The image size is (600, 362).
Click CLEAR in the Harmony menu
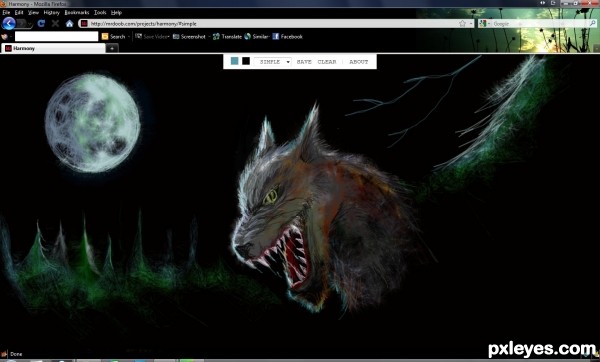coord(327,62)
